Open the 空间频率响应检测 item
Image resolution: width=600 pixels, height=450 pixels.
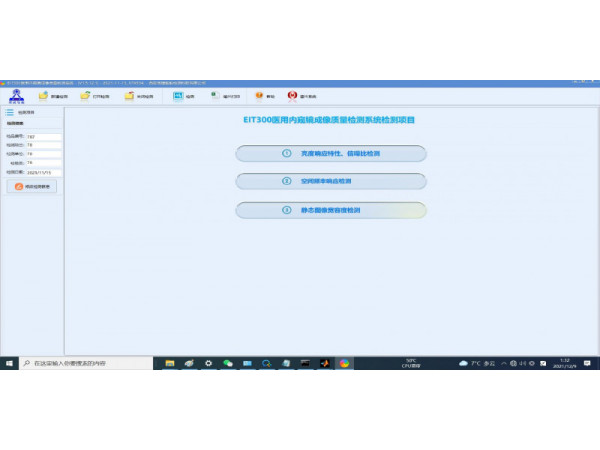pyautogui.click(x=331, y=182)
